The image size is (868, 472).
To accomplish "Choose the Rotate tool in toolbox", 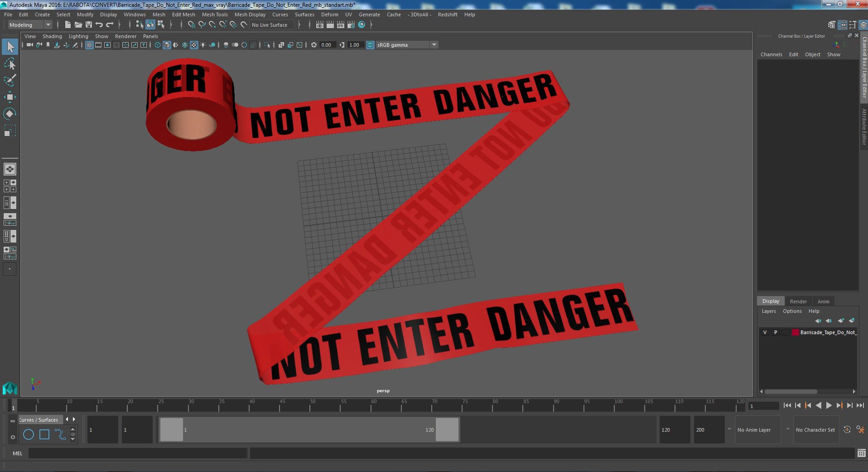I will 10,114.
